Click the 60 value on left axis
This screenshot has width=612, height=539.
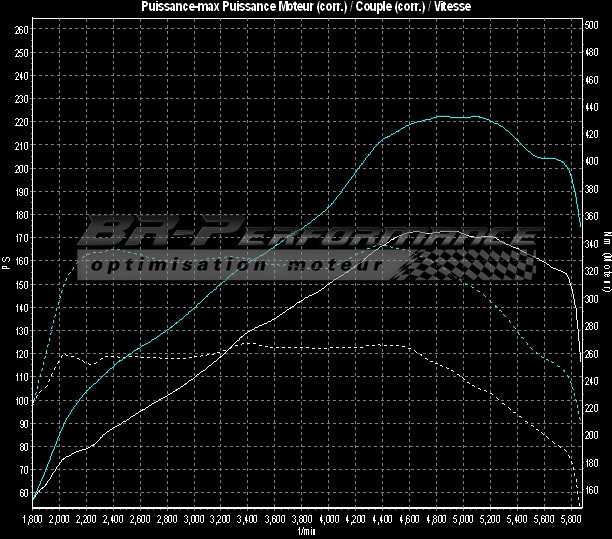pos(23,493)
